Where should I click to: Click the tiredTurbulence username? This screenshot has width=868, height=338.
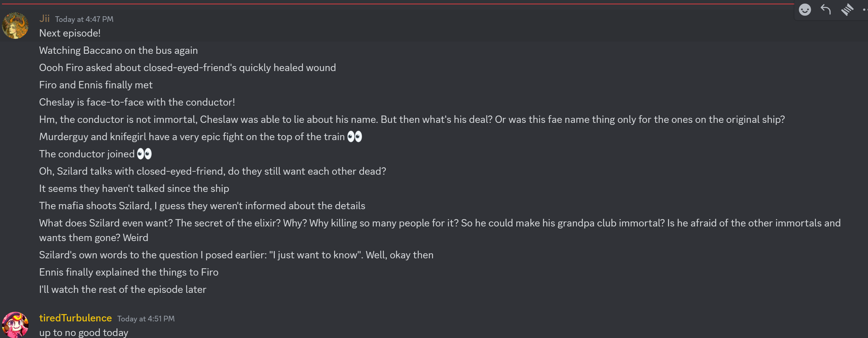coord(75,318)
